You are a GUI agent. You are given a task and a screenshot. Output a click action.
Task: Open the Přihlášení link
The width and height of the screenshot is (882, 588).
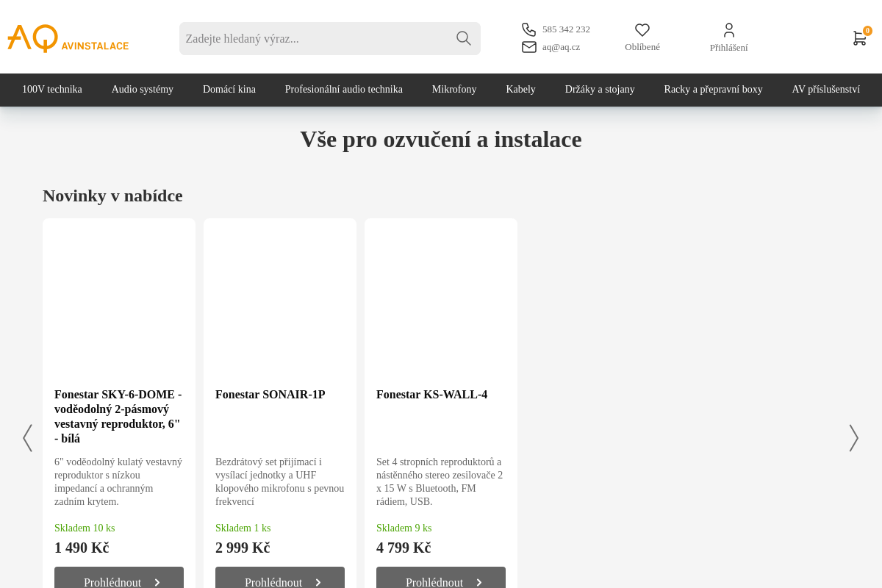(x=729, y=48)
